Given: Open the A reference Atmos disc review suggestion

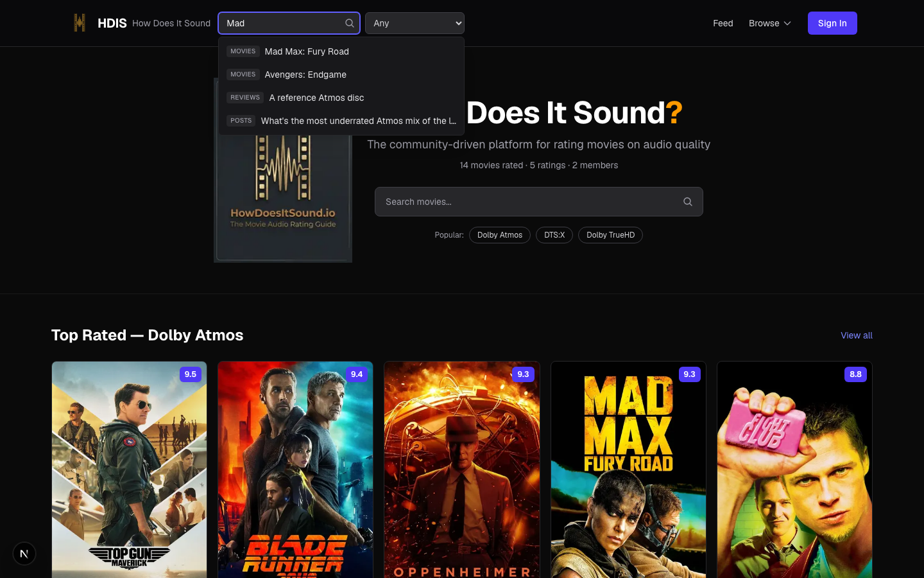Looking at the screenshot, I should click(x=341, y=98).
